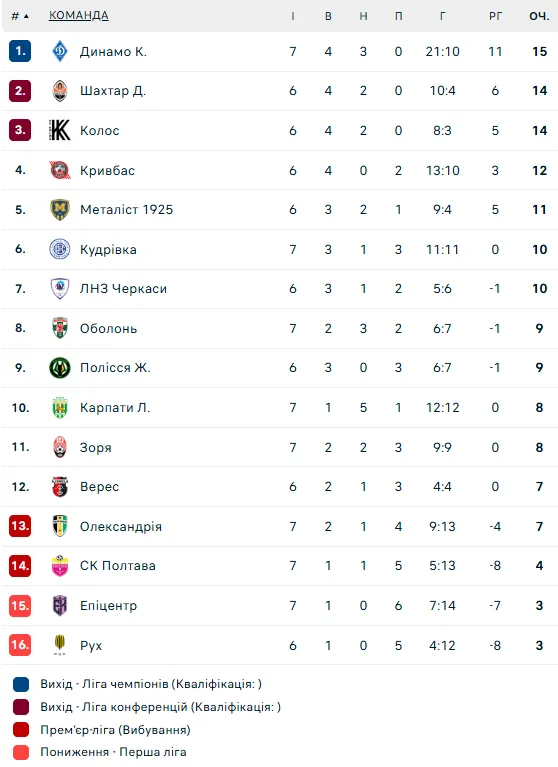Click the blue Ліга чемпіонів legend swatch

[x=21, y=684]
